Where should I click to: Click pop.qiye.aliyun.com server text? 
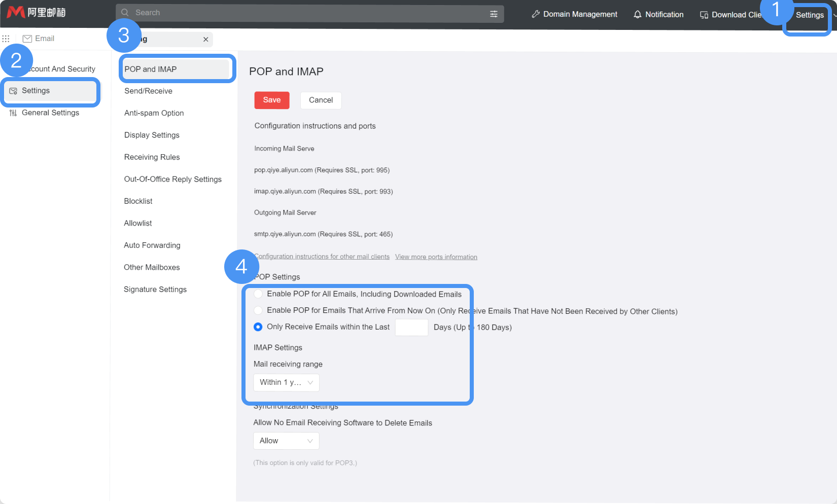click(322, 170)
